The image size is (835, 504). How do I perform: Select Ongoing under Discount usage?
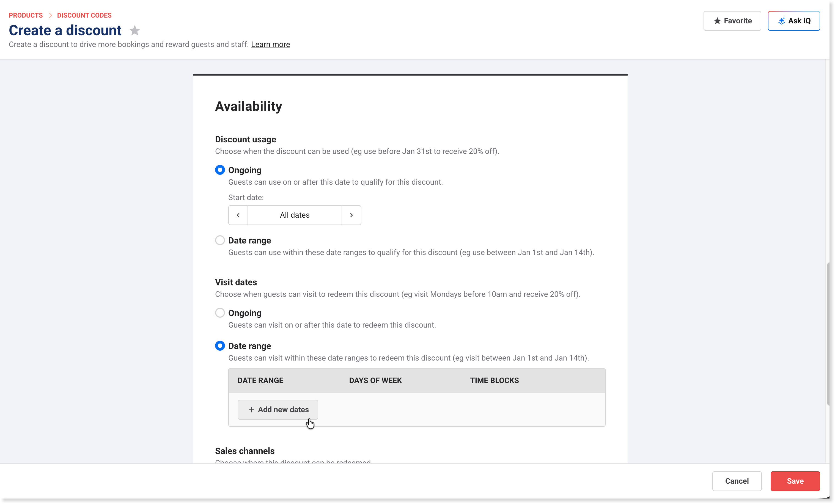(x=220, y=170)
